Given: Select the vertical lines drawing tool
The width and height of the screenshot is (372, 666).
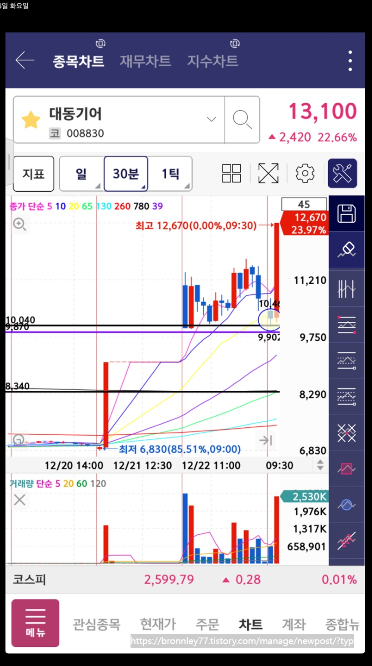Looking at the screenshot, I should [347, 289].
